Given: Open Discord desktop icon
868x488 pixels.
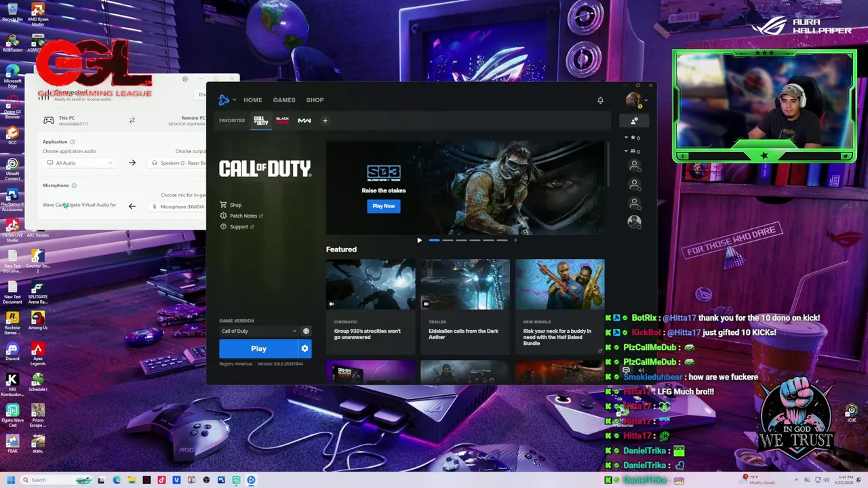Looking at the screenshot, I should point(12,352).
